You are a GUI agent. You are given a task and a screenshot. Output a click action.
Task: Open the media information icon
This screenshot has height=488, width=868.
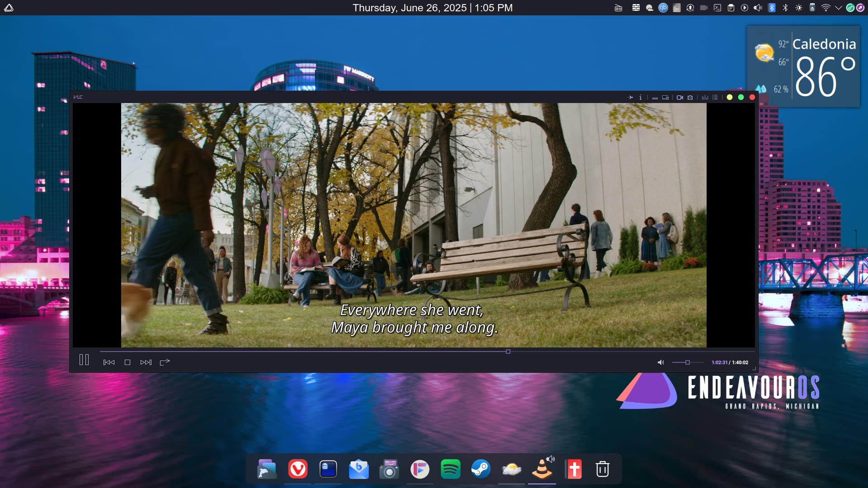(640, 97)
